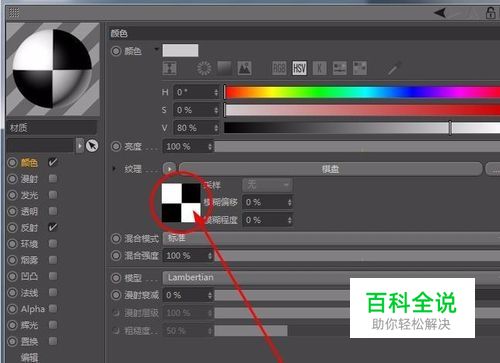
Task: Toggle the lock icon in the top bar
Action: click(x=490, y=13)
